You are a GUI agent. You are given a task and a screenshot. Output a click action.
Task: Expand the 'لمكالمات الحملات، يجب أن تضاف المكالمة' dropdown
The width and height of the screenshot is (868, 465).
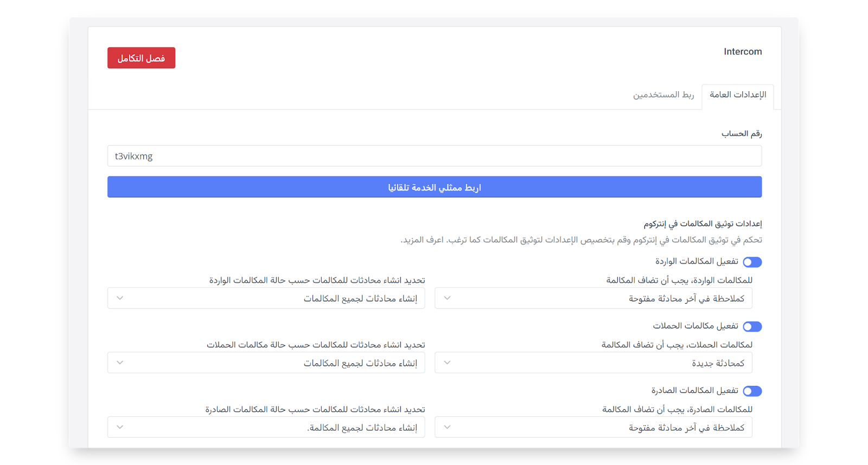(x=593, y=363)
